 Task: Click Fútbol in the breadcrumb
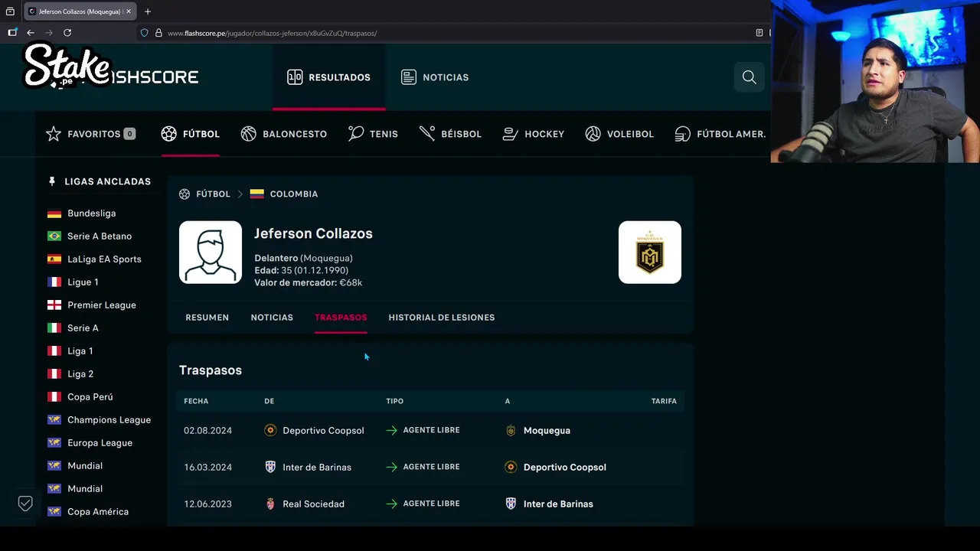[x=213, y=194]
